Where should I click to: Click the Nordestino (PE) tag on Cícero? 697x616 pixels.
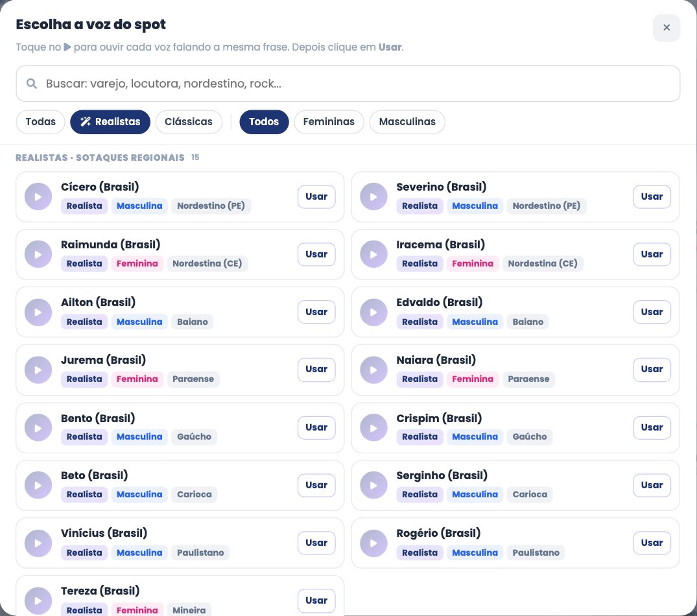click(x=211, y=206)
